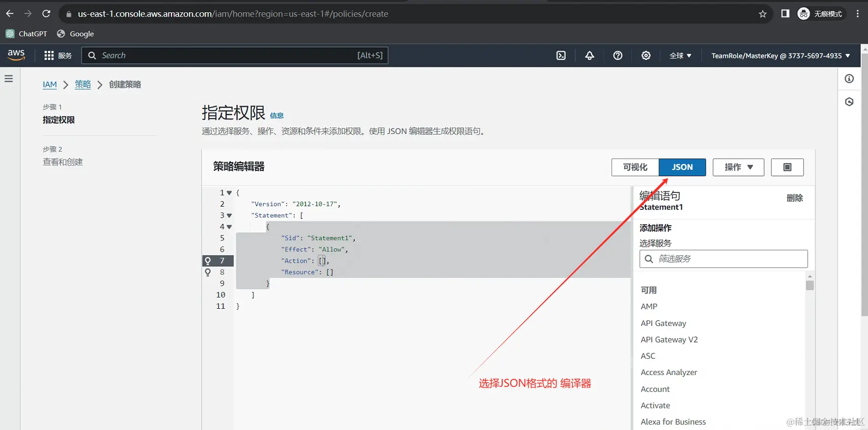Switch to the 可视化 editor tab

(635, 167)
